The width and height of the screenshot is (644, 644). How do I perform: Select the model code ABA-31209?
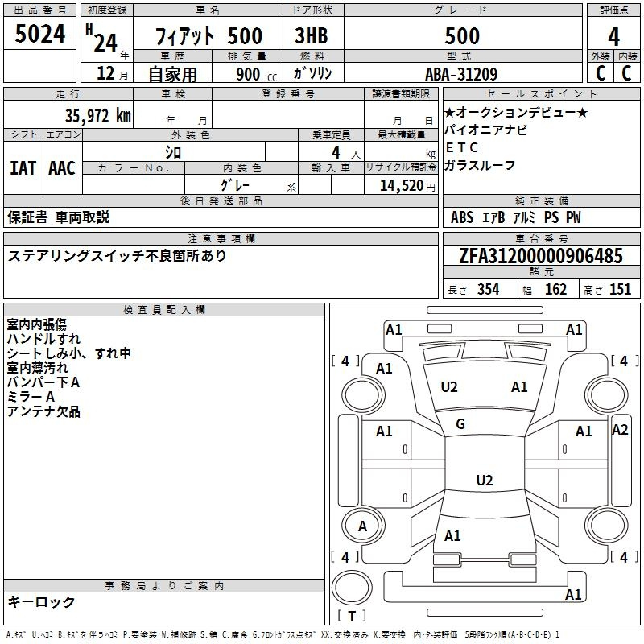[461, 74]
